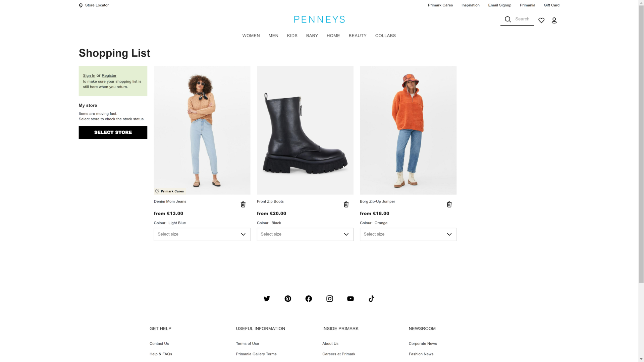Open Select size for Front Zip Boots
The height and width of the screenshot is (362, 644).
point(305,234)
